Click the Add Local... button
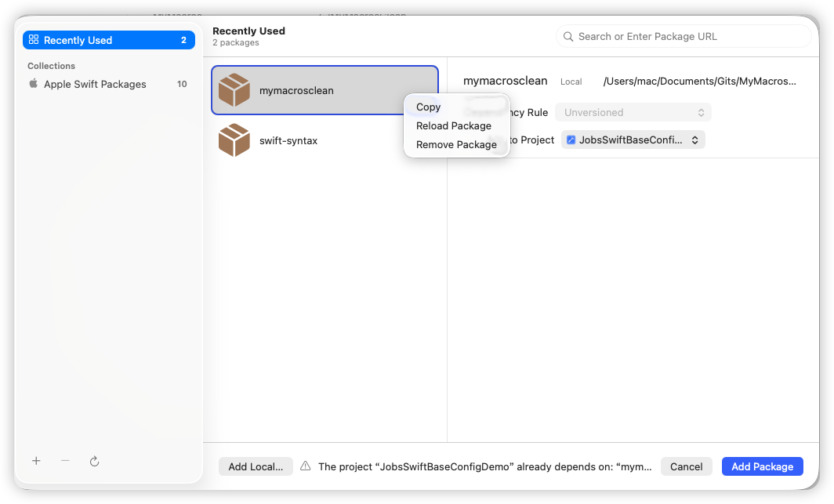This screenshot has height=504, width=834. pos(256,466)
